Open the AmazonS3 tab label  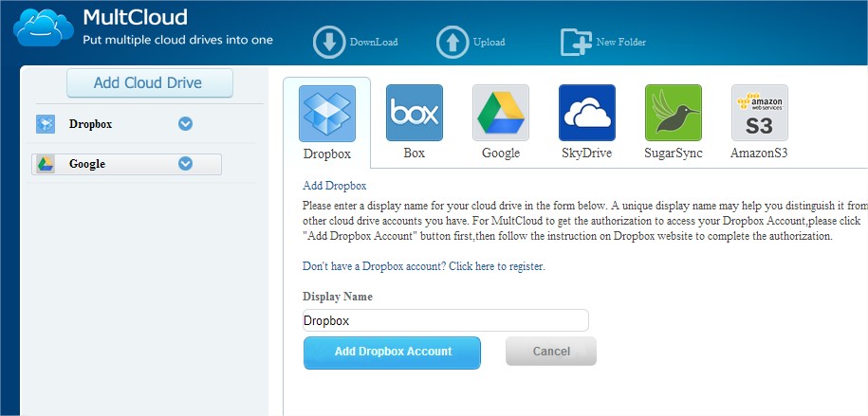(x=759, y=154)
